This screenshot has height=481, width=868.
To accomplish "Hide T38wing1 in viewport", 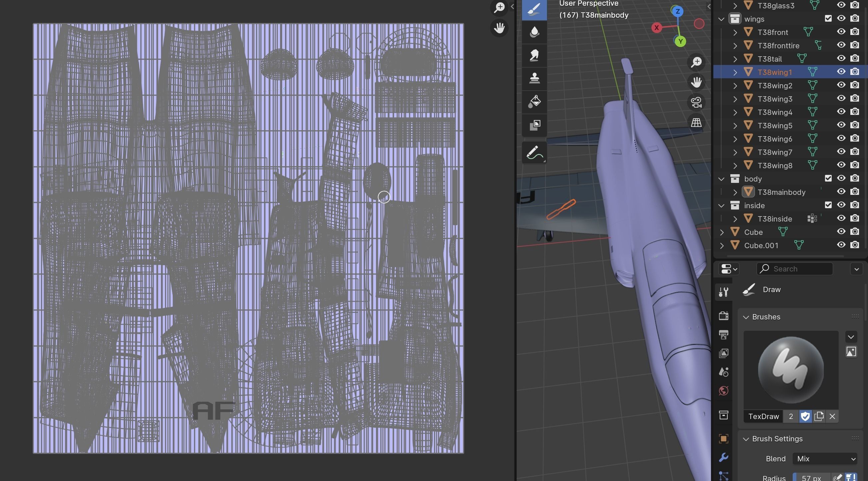I will 841,72.
